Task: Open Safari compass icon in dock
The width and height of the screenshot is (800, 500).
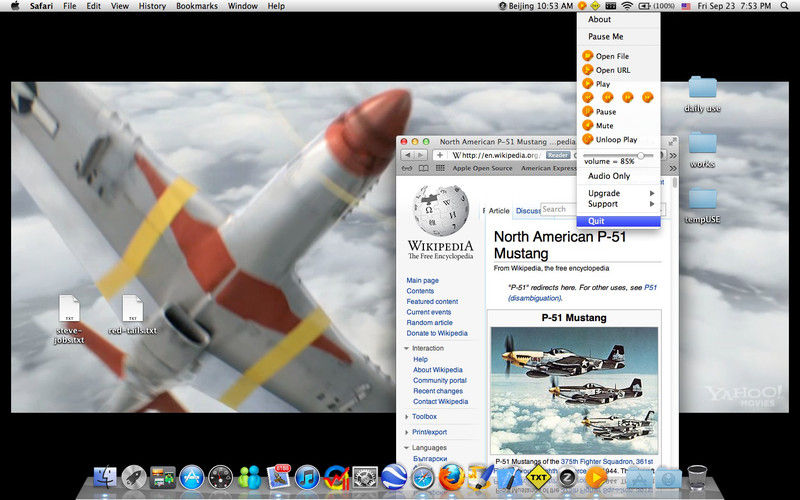Action: 423,478
